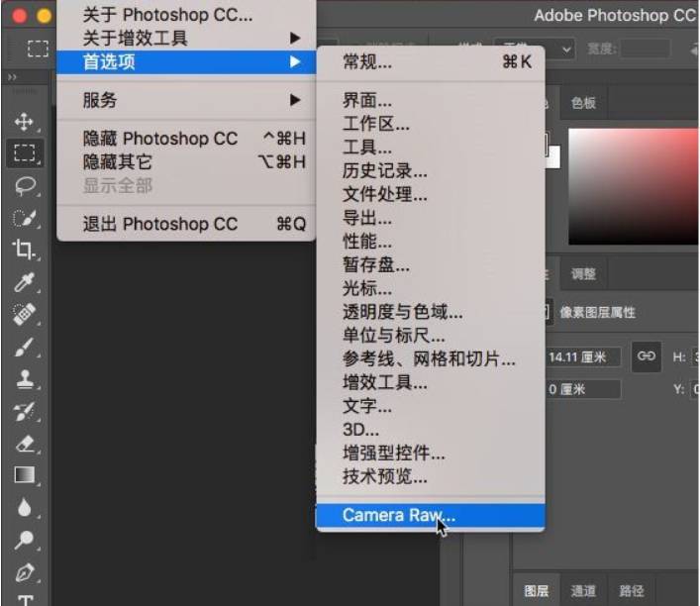
Task: Open 性能... preferences
Action: [x=431, y=242]
